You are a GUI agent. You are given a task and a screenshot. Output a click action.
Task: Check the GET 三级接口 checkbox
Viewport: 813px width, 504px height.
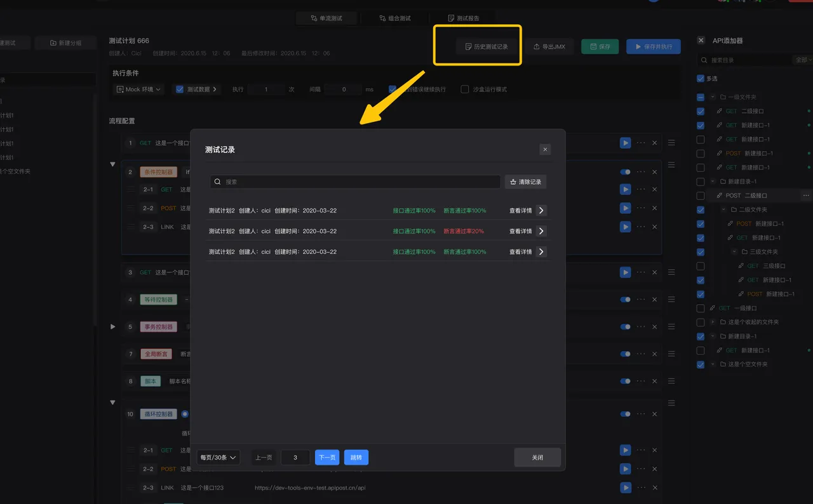coord(701,266)
